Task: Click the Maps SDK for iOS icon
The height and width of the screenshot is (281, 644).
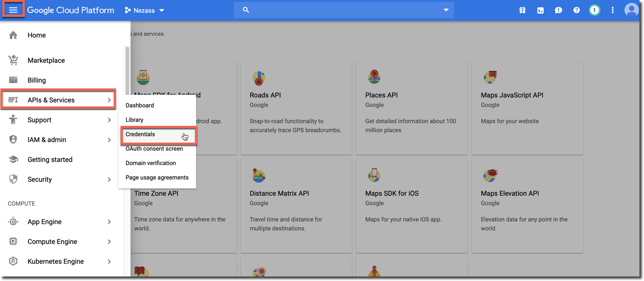Action: (374, 175)
